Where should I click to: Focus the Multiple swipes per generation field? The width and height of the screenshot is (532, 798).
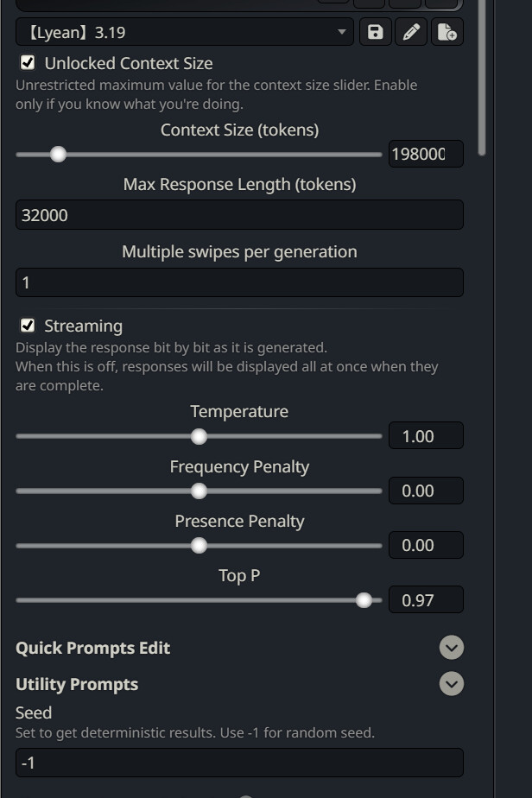[x=239, y=282]
